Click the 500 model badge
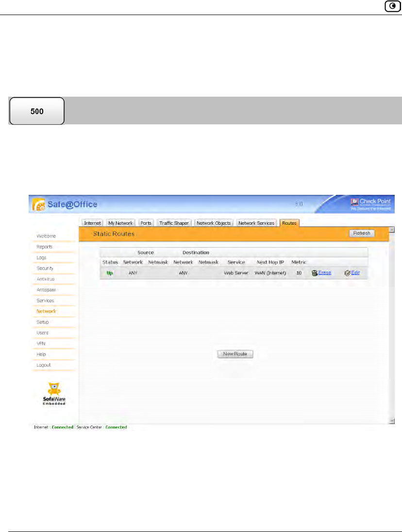This screenshot has width=402, height=532. coord(37,111)
